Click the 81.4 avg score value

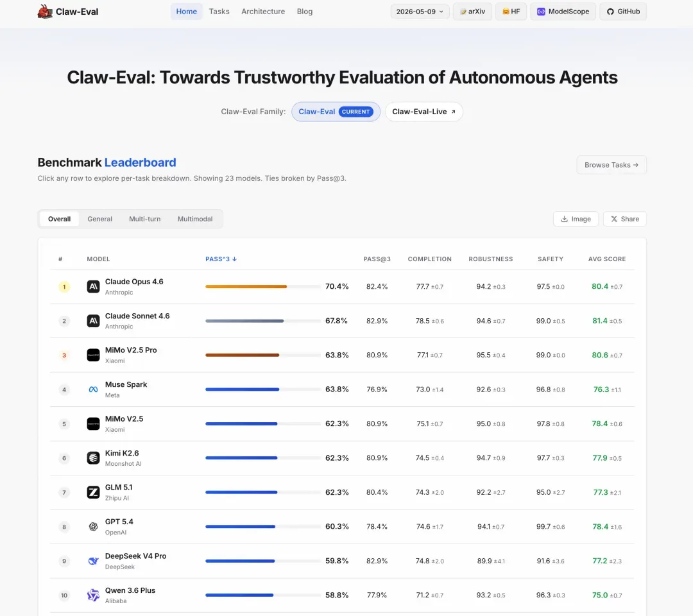(600, 321)
